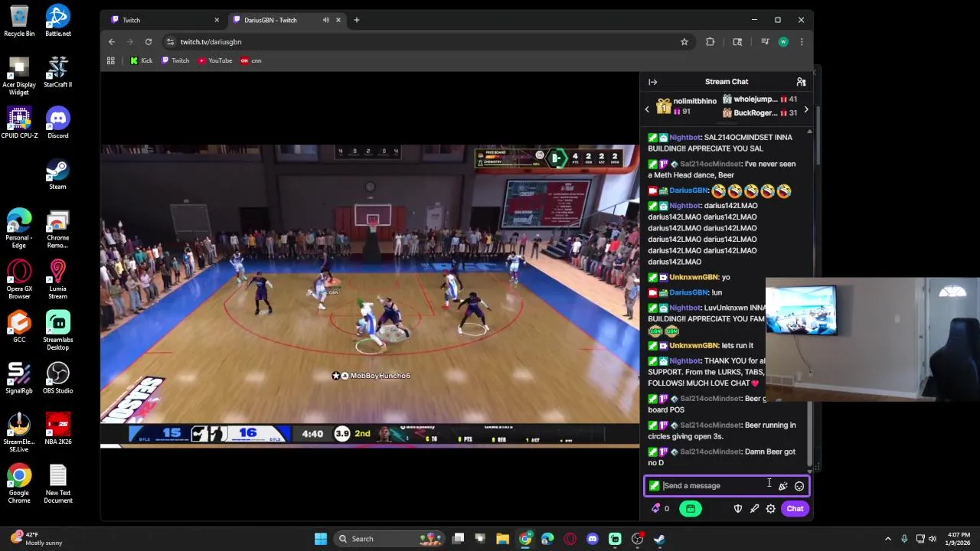The height and width of the screenshot is (551, 980).
Task: Open Chrome three-dot menu
Action: (x=802, y=42)
